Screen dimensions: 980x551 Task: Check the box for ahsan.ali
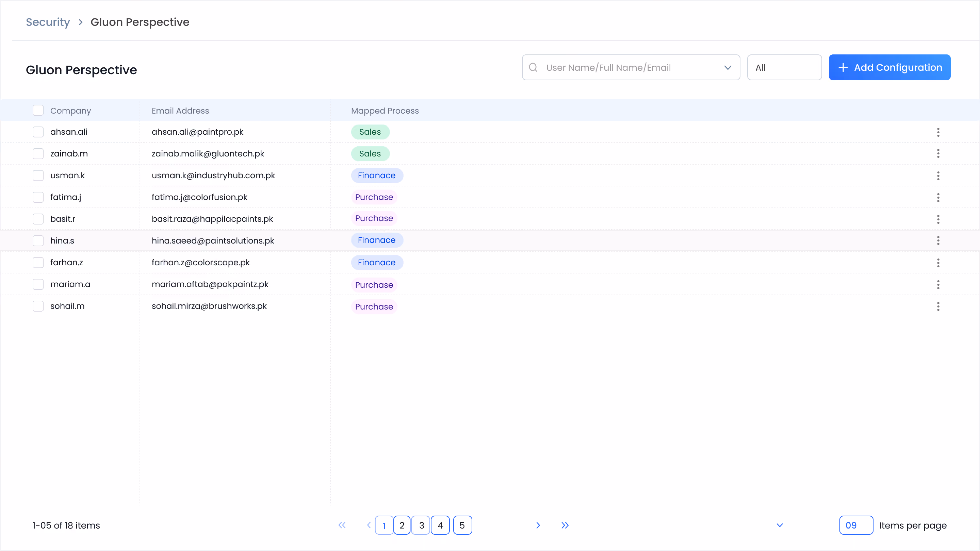pyautogui.click(x=38, y=132)
